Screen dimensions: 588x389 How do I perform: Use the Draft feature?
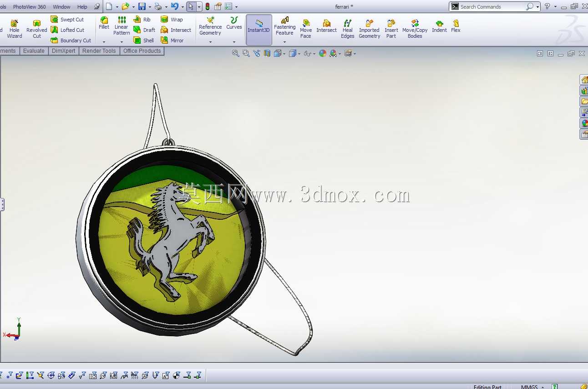[x=144, y=30]
